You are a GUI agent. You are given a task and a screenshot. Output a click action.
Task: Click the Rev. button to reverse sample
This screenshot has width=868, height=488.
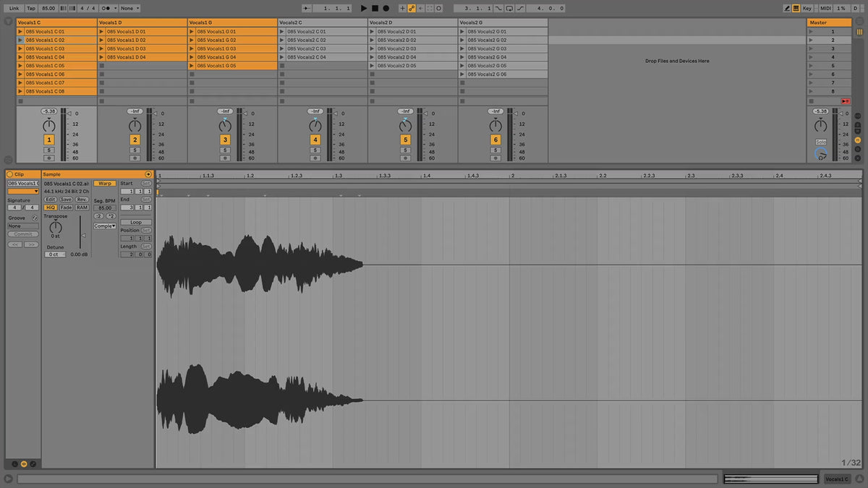pos(82,200)
